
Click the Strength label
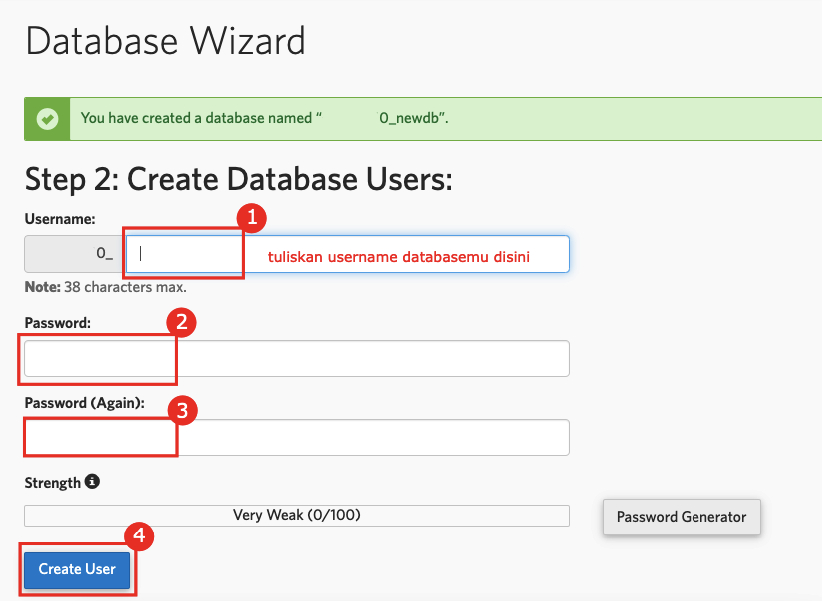[52, 483]
